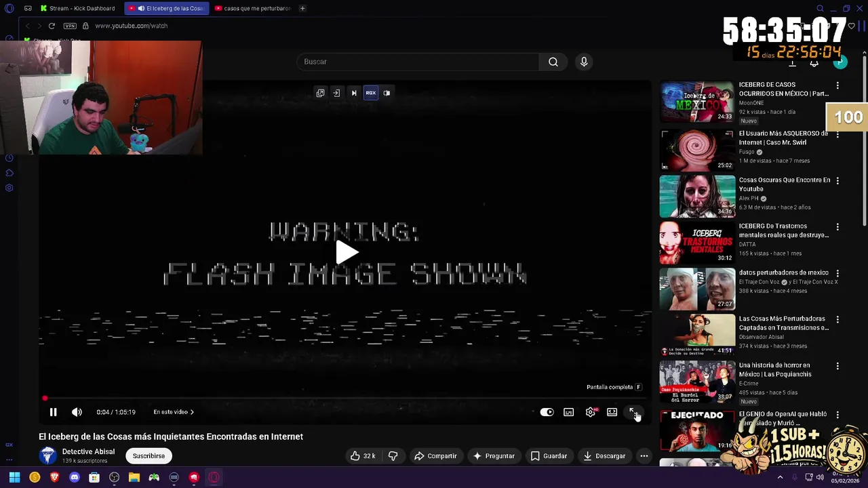This screenshot has height=488, width=868.
Task: Open 'ICEBERG De Trastornos mentales' video title
Action: point(784,230)
